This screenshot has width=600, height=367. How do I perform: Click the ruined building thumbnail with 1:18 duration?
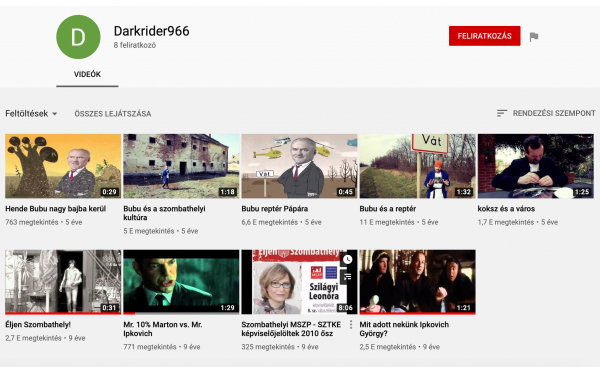pyautogui.click(x=181, y=166)
